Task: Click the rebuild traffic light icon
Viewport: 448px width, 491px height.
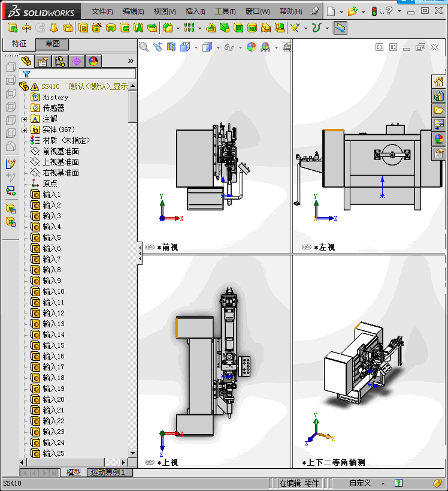Action: coord(374,11)
